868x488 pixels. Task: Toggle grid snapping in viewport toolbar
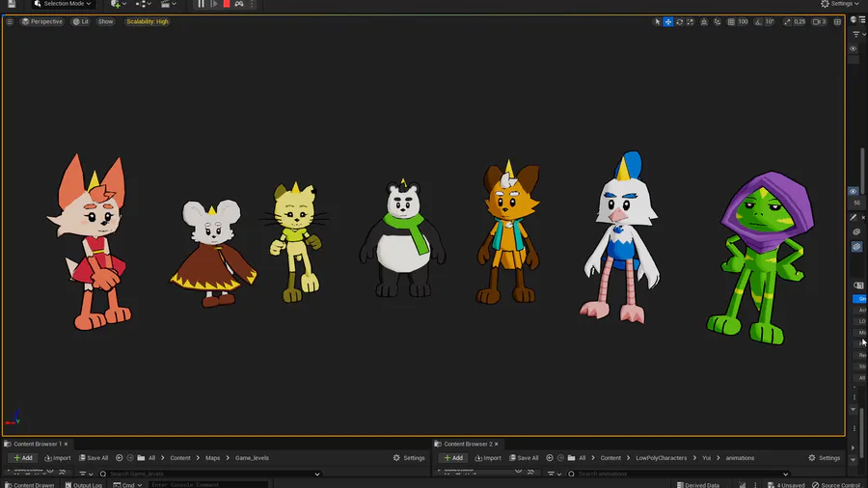point(731,21)
